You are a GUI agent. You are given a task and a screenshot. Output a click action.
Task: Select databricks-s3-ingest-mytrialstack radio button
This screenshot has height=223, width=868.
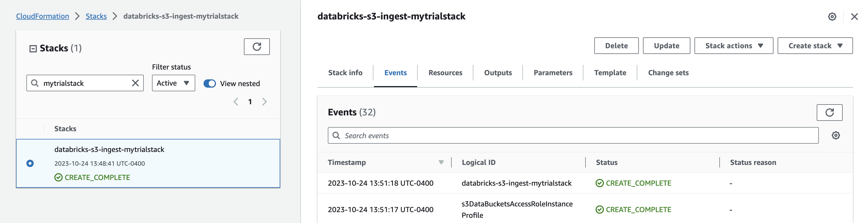[30, 163]
